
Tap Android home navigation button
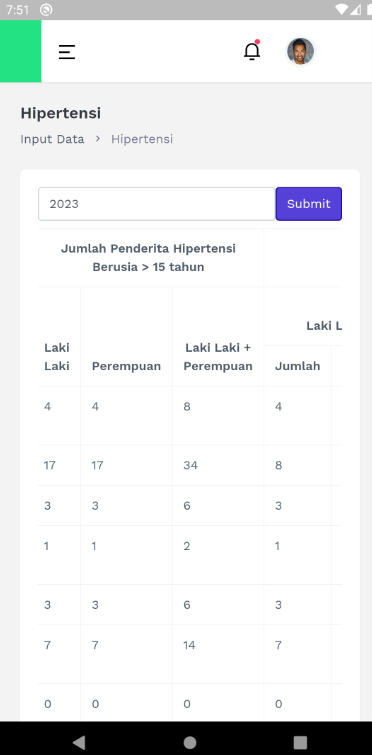pyautogui.click(x=190, y=742)
